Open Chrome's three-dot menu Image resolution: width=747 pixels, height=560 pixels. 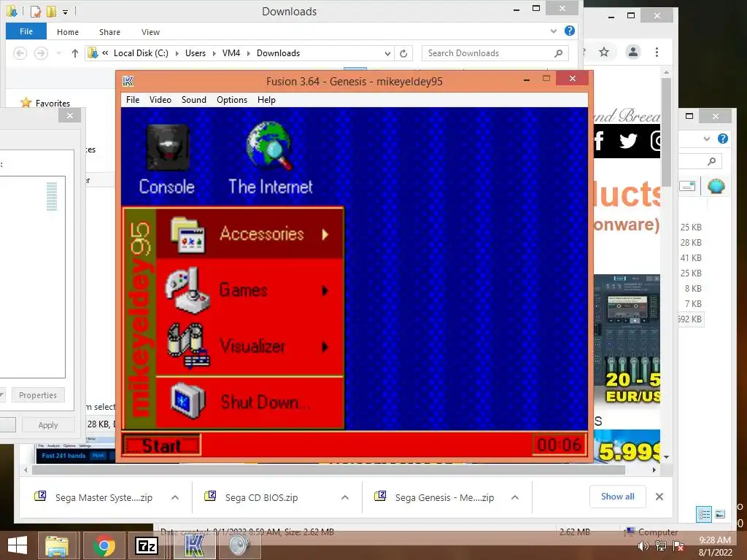pos(657,52)
